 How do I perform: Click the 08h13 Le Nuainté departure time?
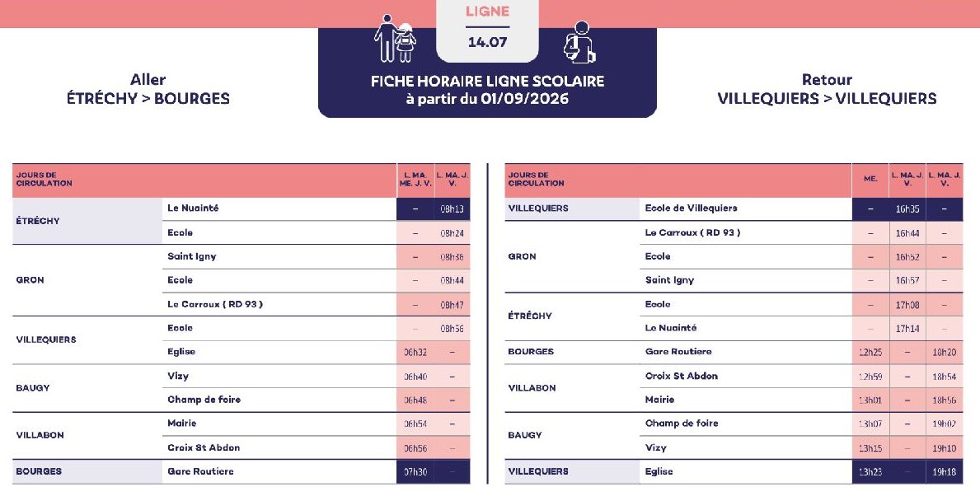click(452, 209)
